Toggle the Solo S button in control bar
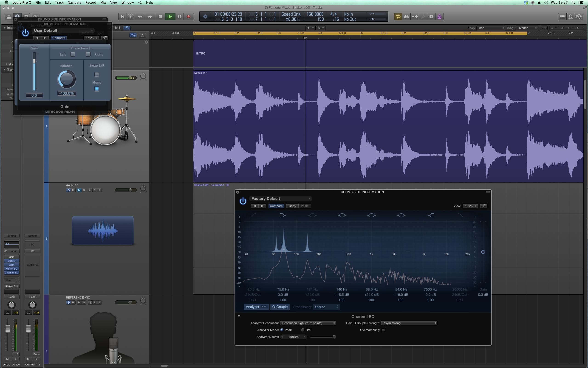588x368 pixels. point(431,17)
